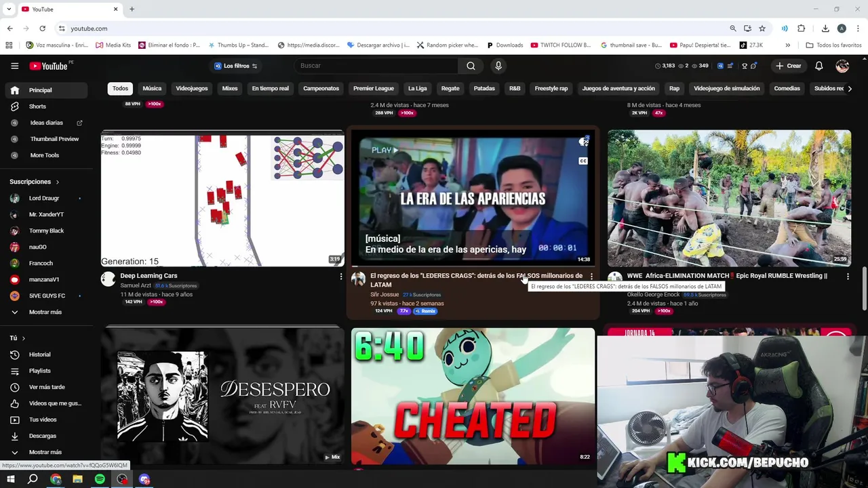Screen dimensions: 868x488
Task: Open the notifications bell
Action: tap(818, 66)
